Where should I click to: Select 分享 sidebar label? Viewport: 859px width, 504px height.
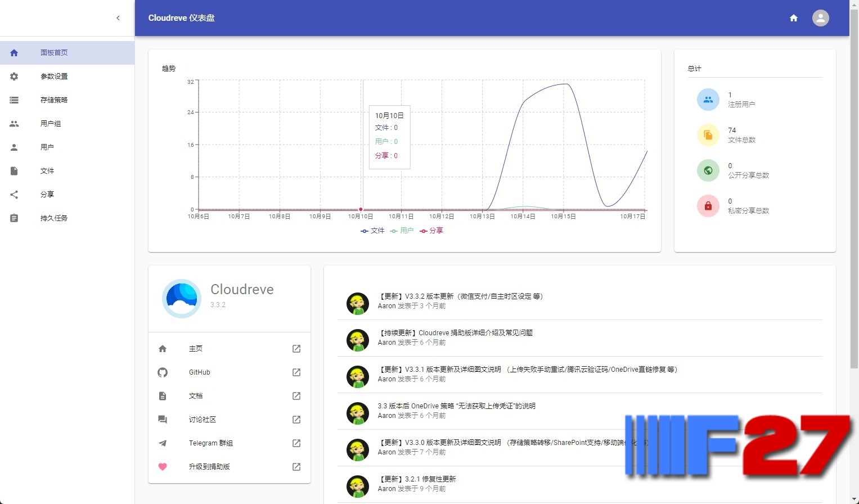coord(47,195)
